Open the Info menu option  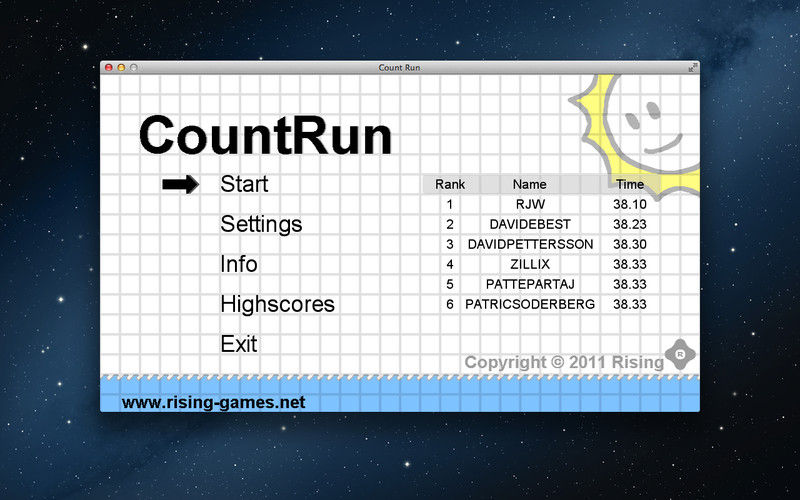point(239,264)
